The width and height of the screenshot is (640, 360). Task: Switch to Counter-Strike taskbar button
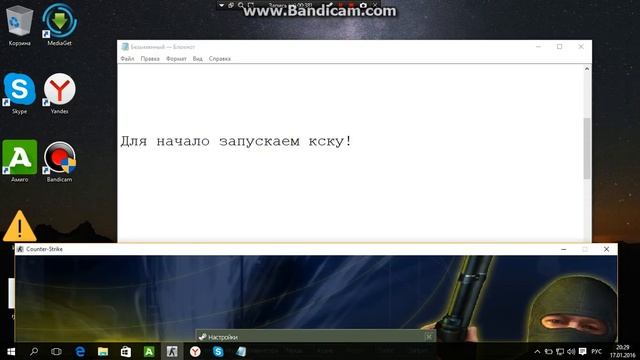(x=172, y=351)
